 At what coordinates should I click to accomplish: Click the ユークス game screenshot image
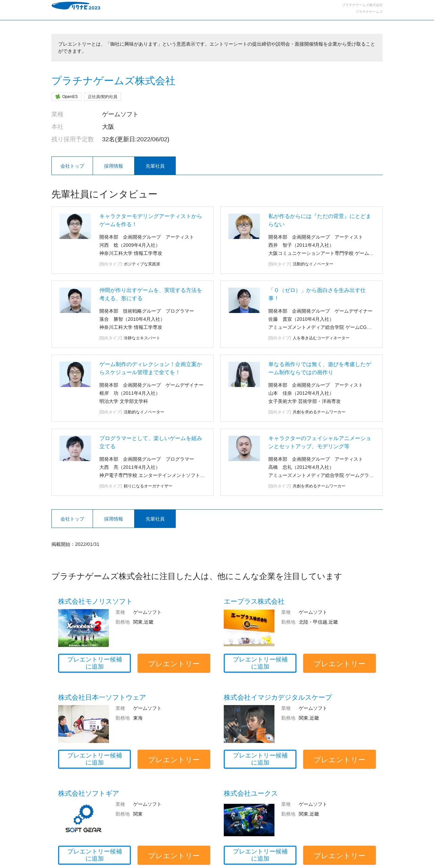[x=249, y=820]
